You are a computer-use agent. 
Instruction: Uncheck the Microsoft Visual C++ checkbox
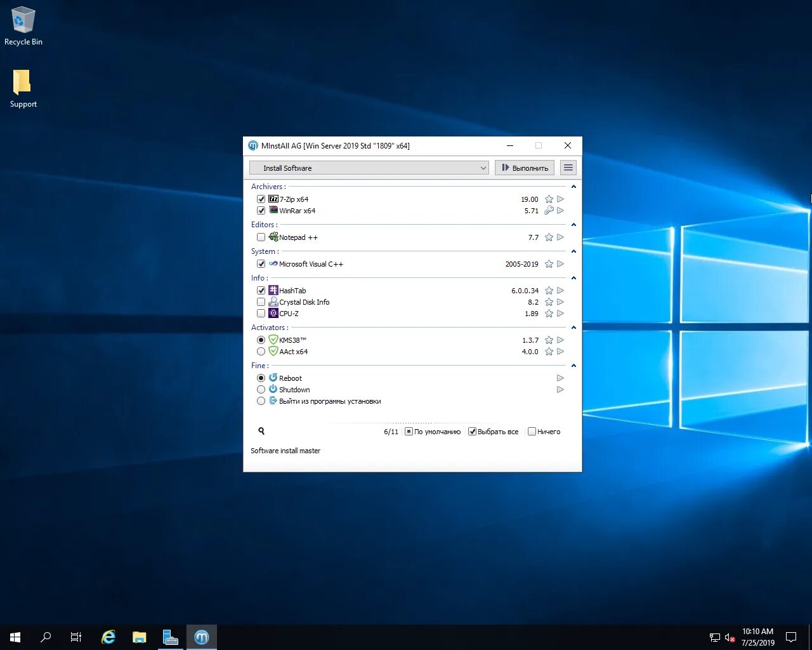(x=261, y=264)
